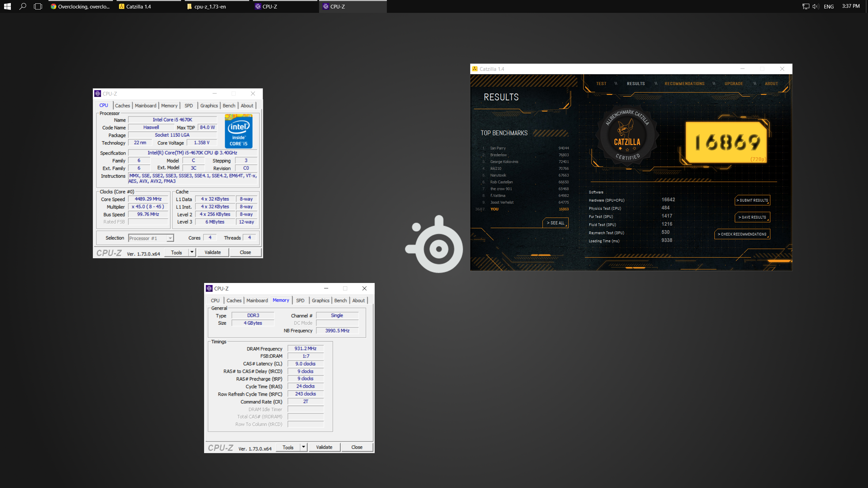The width and height of the screenshot is (868, 488).
Task: Select the second CPU-Z taskbar item
Action: pos(353,6)
